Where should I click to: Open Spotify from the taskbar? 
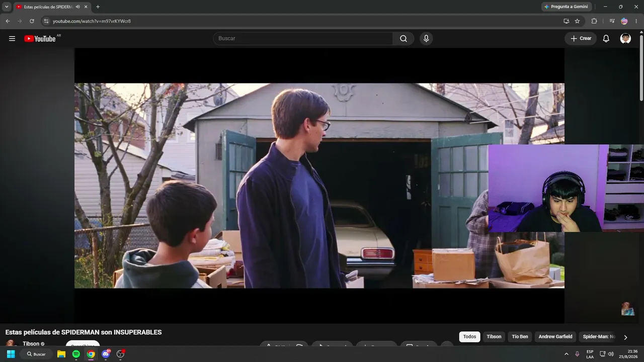point(76,354)
